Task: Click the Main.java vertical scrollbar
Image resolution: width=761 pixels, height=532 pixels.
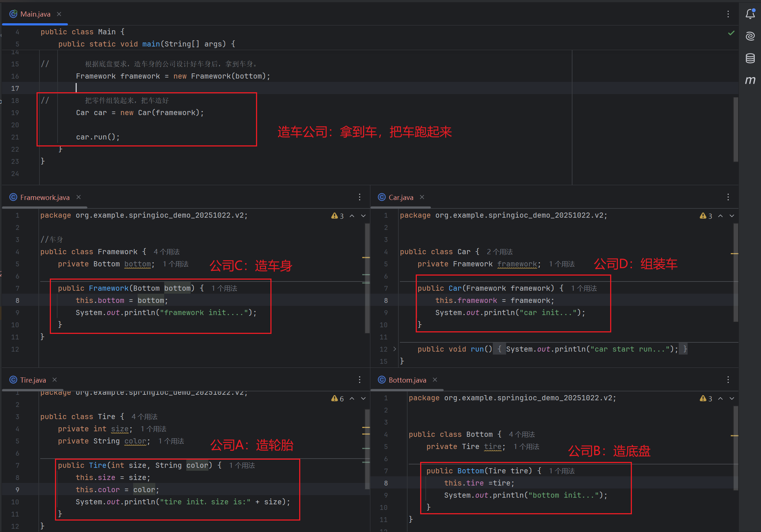Action: 736,129
